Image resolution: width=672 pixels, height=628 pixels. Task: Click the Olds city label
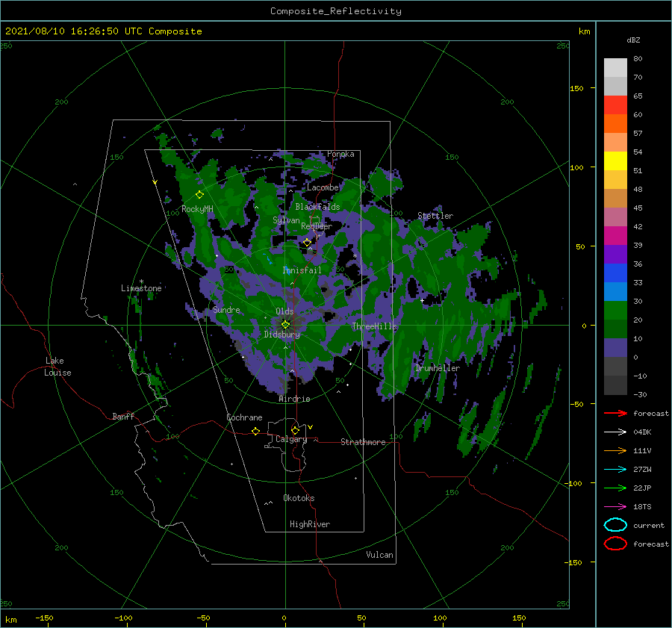coord(284,311)
